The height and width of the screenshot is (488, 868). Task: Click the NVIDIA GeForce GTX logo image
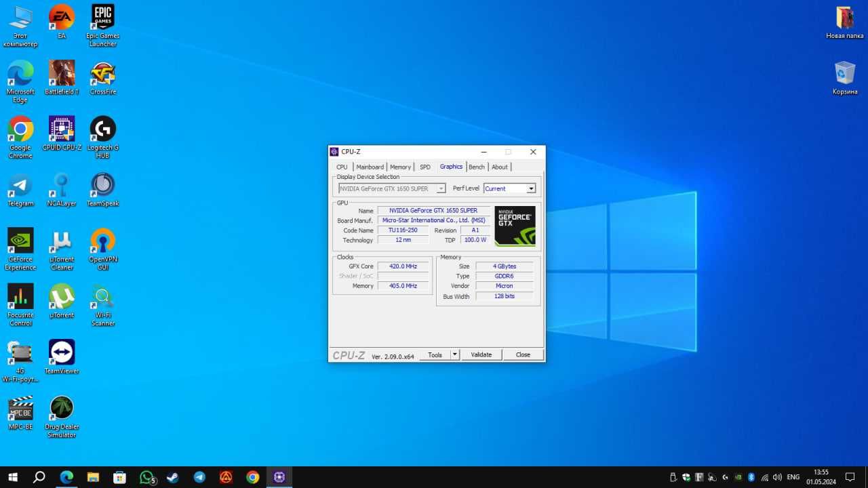point(515,226)
